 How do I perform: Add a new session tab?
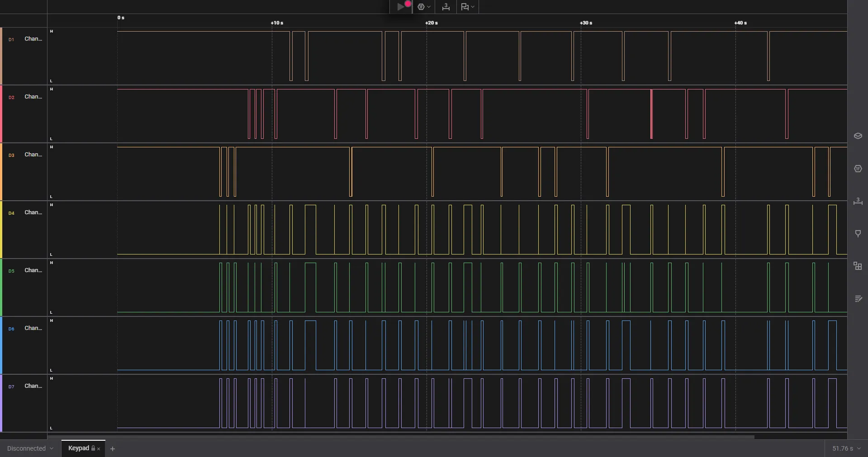tap(113, 449)
